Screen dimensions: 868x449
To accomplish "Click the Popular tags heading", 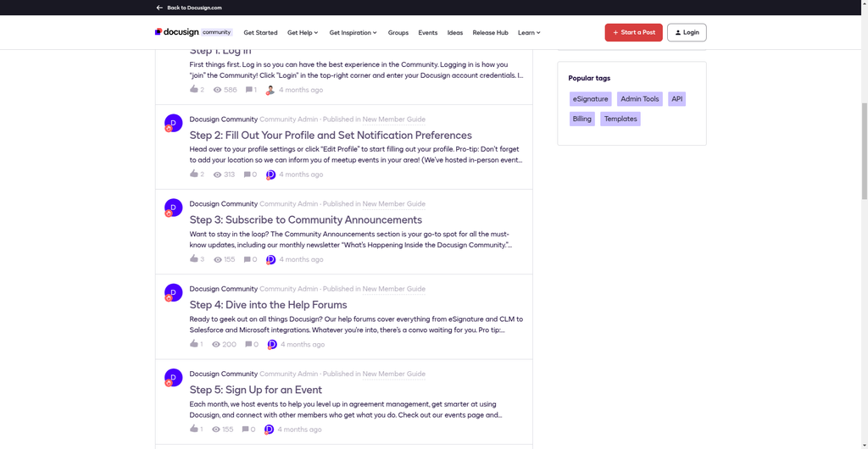I will 589,79.
